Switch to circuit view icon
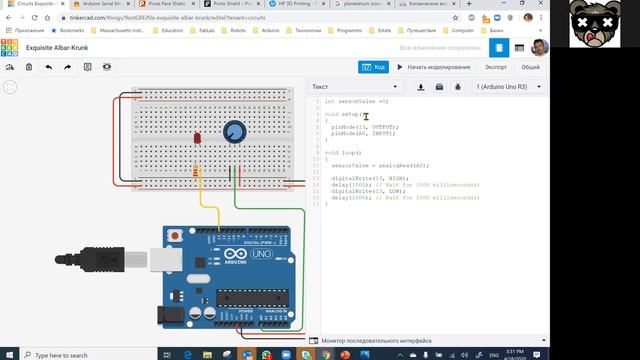640x360 pixels. pyautogui.click(x=499, y=48)
